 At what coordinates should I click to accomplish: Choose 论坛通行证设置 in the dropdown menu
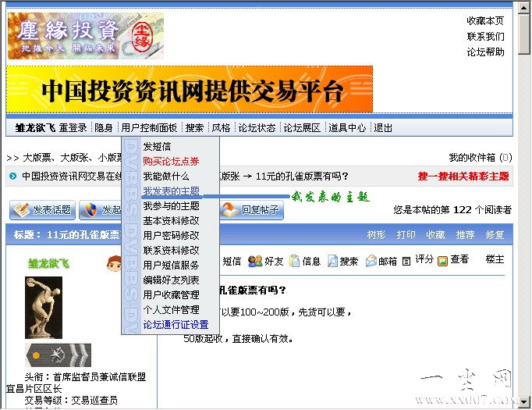pos(176,325)
